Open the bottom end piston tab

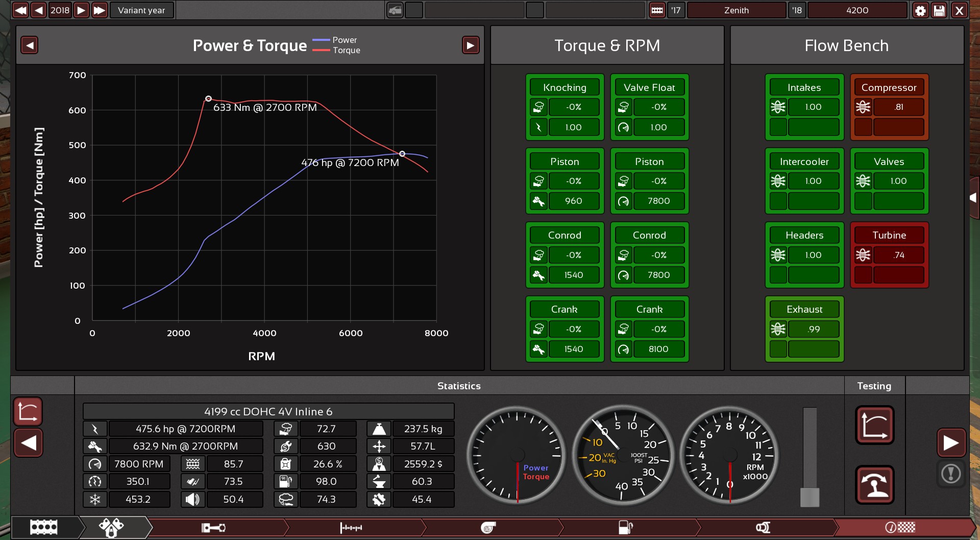tap(213, 527)
